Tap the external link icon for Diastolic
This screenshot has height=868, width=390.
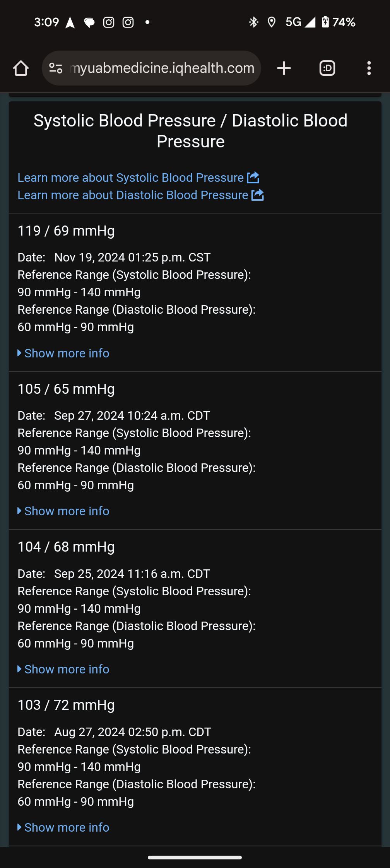(258, 195)
